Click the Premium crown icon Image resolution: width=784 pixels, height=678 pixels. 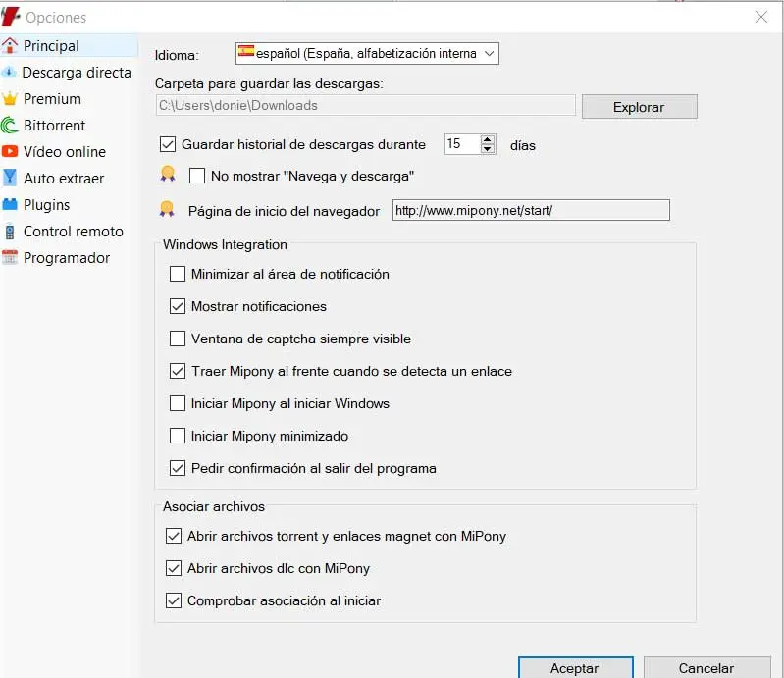click(10, 98)
